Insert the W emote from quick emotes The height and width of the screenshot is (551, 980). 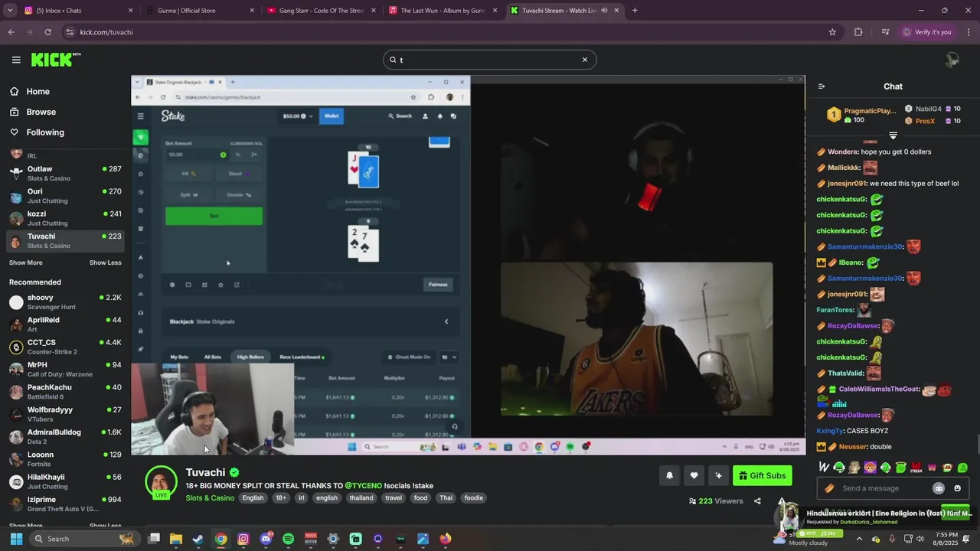click(824, 467)
